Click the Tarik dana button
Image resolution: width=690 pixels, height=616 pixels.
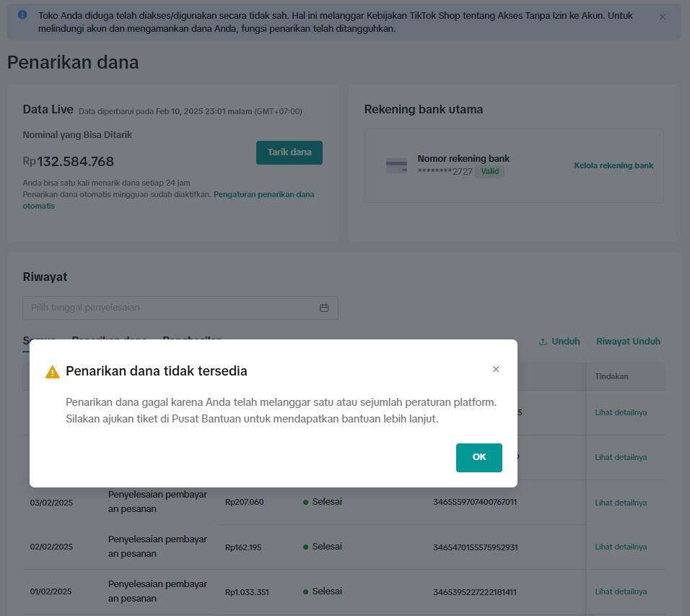[289, 152]
